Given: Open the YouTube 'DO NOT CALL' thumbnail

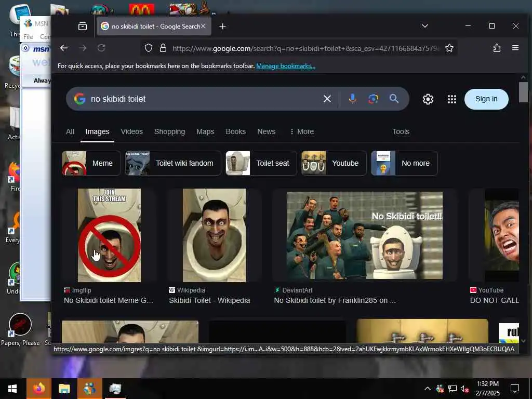Looking at the screenshot, I should pyautogui.click(x=501, y=235).
